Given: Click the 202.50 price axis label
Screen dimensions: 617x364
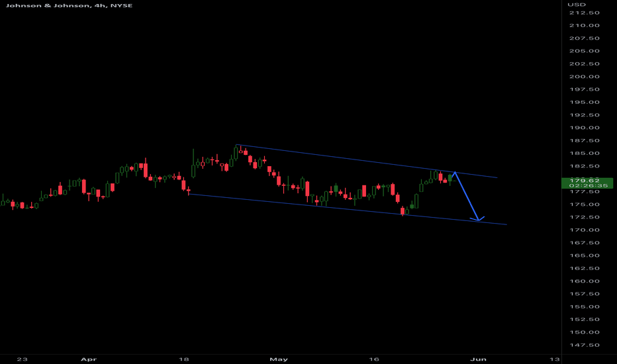Looking at the screenshot, I should 585,64.
